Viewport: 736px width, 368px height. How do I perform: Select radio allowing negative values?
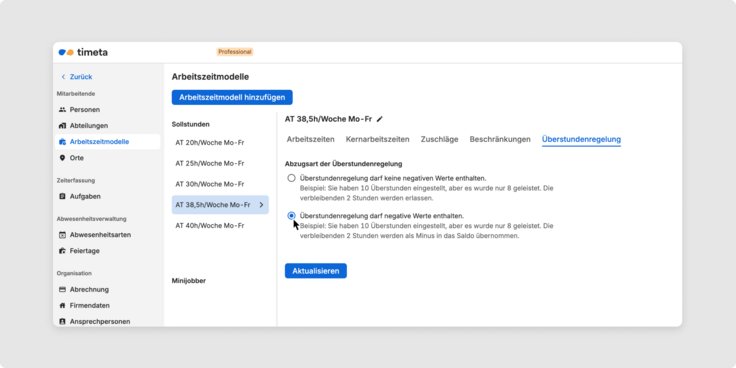pyautogui.click(x=291, y=215)
